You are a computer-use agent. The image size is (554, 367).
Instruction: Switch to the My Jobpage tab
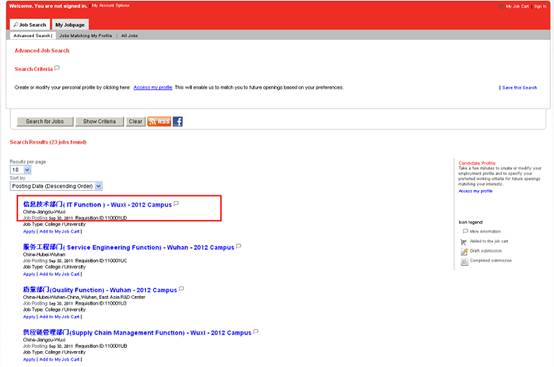tap(70, 25)
